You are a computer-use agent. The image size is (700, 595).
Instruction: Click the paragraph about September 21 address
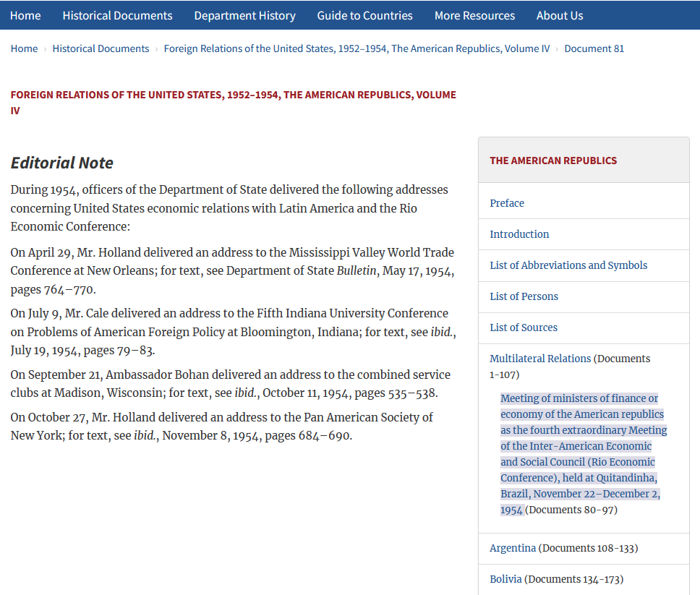(x=231, y=384)
